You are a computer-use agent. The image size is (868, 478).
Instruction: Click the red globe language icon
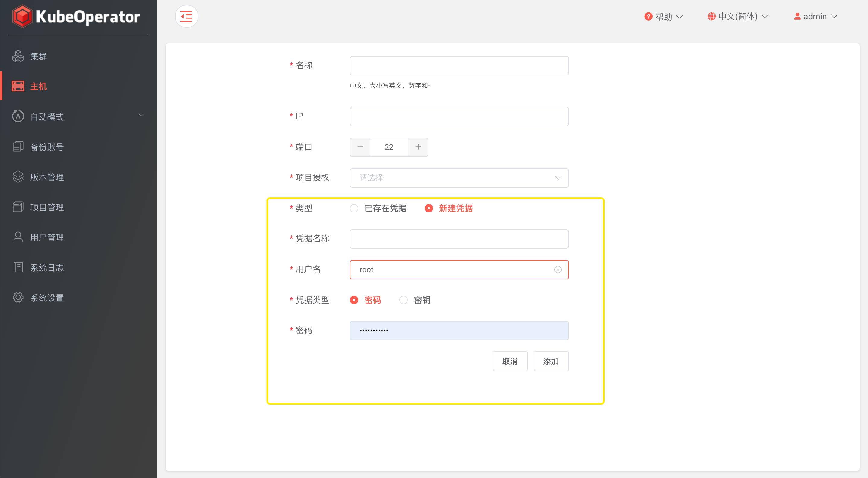click(711, 16)
